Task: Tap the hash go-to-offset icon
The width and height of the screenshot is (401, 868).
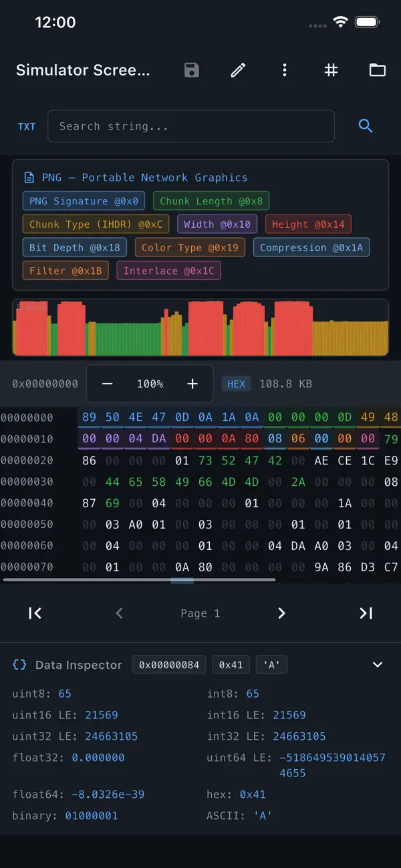Action: (x=331, y=70)
